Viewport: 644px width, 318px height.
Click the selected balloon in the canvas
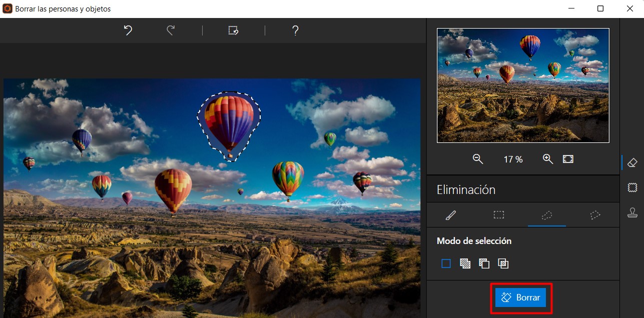tap(229, 125)
